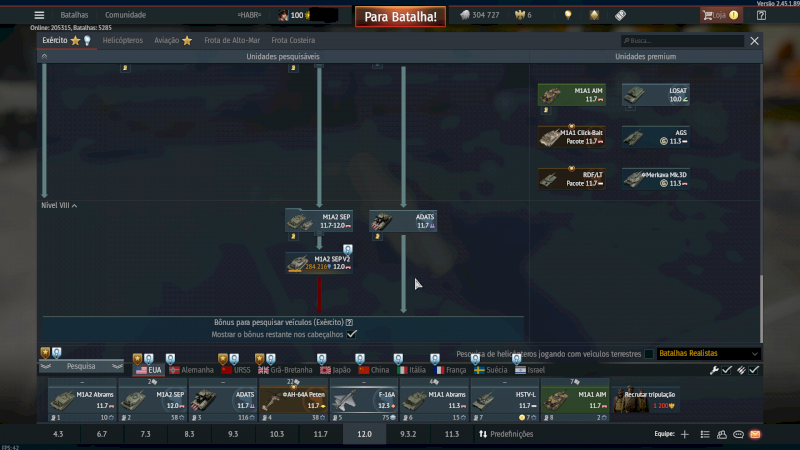800x450 pixels.
Task: Select the 4.3 preset lineup
Action: coord(58,434)
